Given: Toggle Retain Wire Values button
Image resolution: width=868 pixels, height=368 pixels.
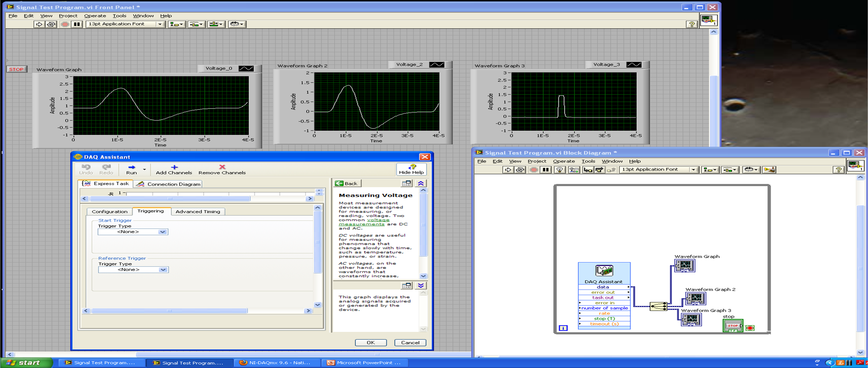Looking at the screenshot, I should click(x=574, y=170).
